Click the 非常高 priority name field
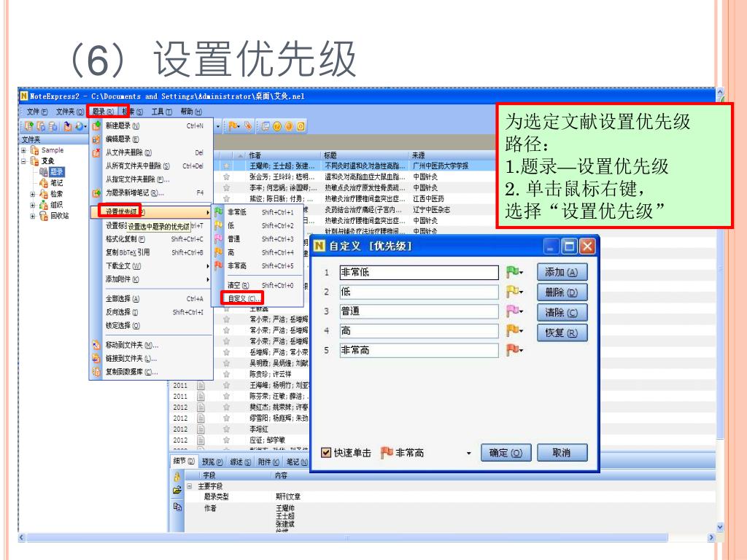This screenshot has height=560, width=747. [419, 351]
